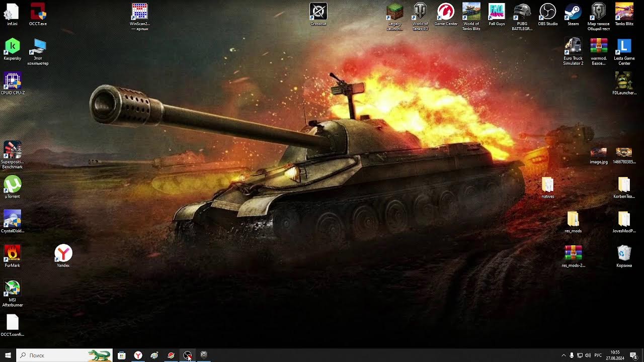Open the red planet app in taskbar

[x=171, y=355]
